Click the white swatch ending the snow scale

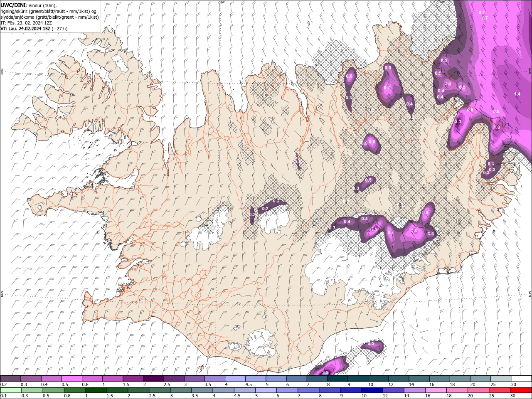pyautogui.click(x=521, y=379)
